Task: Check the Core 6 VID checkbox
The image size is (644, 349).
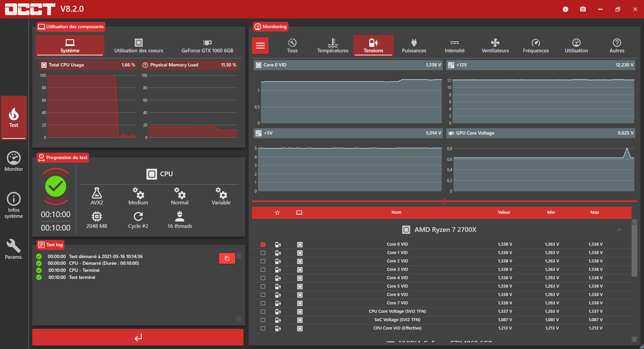Action: point(263,295)
